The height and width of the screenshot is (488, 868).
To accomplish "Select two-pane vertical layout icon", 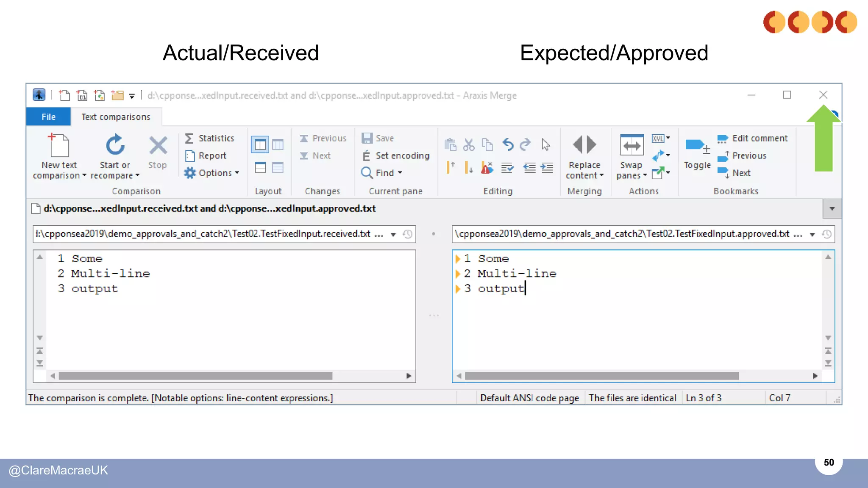I will [x=260, y=145].
